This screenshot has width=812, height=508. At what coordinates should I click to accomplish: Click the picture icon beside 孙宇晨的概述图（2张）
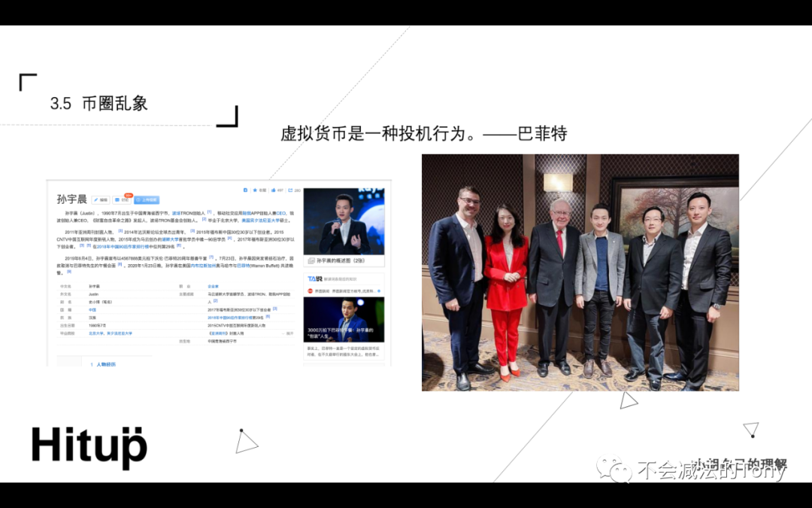click(310, 260)
